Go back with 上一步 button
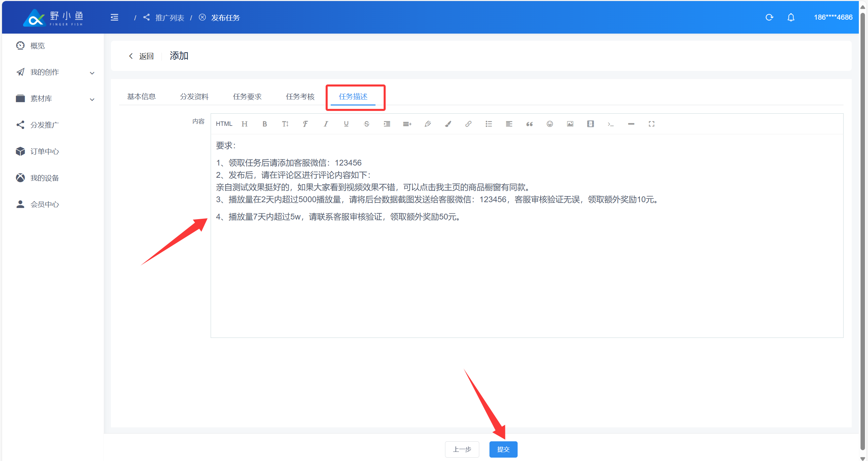This screenshot has width=868, height=461. point(462,449)
